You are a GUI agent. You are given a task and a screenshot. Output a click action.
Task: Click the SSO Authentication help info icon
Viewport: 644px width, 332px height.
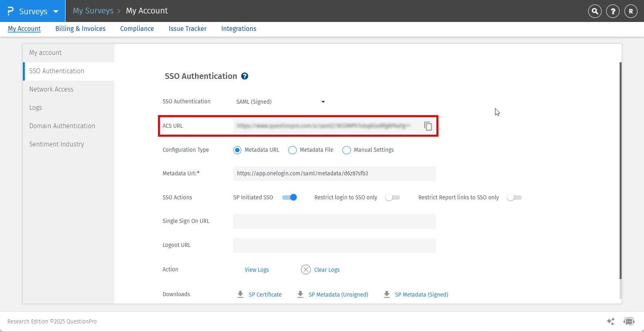[245, 76]
